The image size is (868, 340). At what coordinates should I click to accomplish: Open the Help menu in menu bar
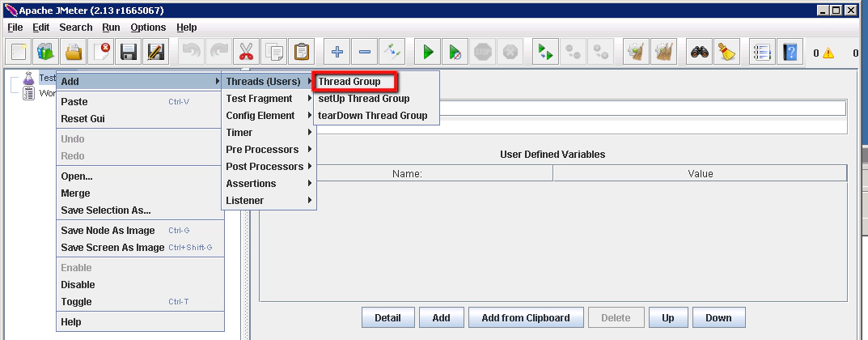[x=187, y=28]
